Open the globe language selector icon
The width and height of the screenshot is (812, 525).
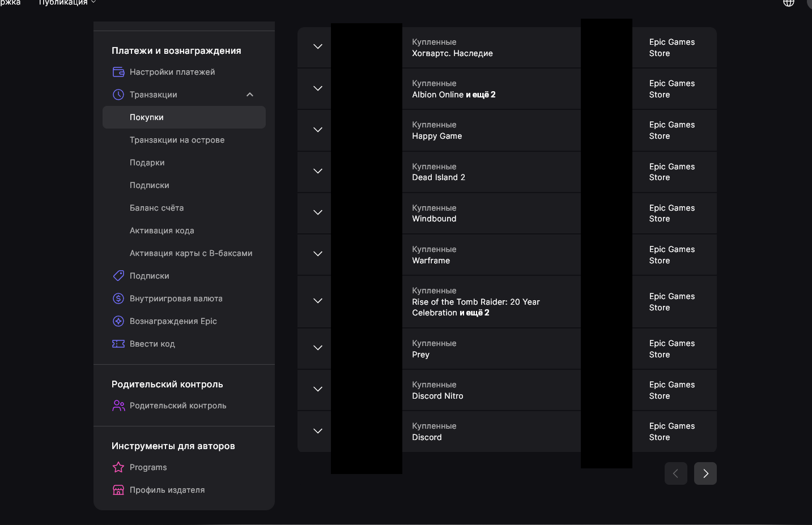pyautogui.click(x=788, y=3)
